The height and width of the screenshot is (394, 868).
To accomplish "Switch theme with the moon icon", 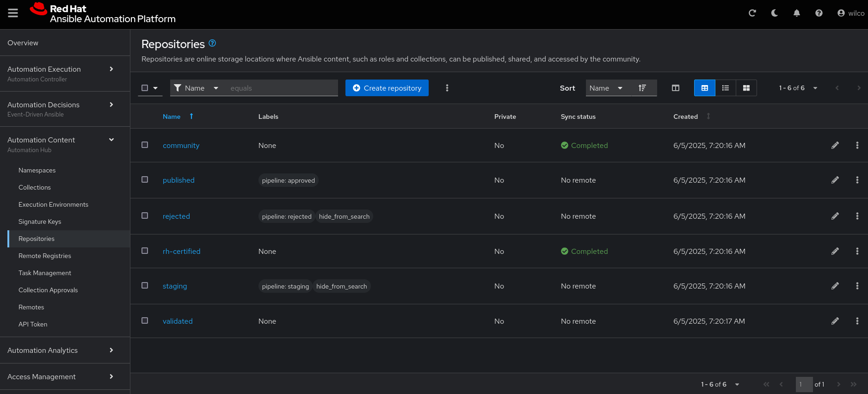I will 775,13.
